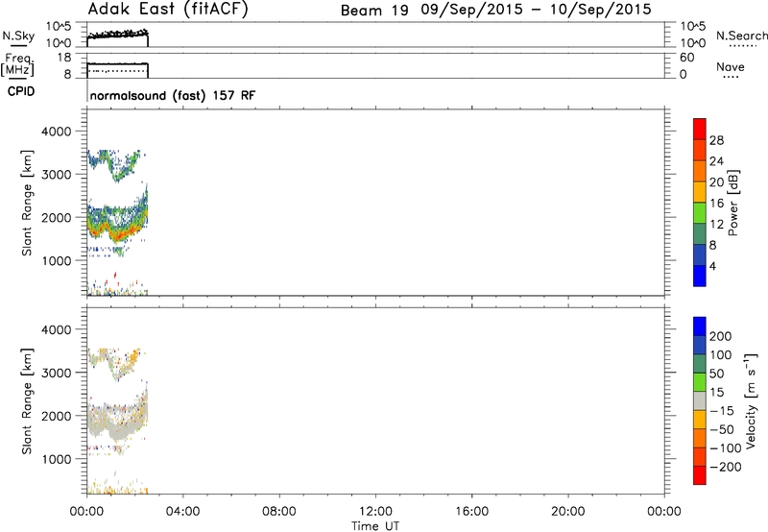Click the bright blue bottom Power colorbar segment
768x532 pixels.
point(700,276)
